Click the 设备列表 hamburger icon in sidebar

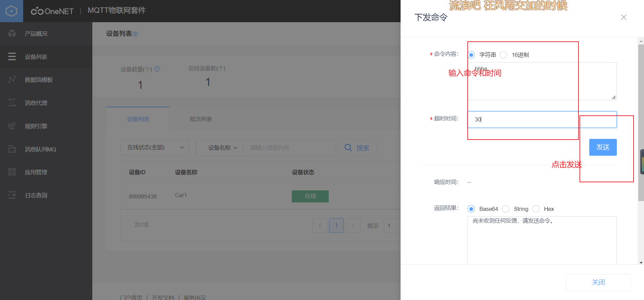coord(12,57)
